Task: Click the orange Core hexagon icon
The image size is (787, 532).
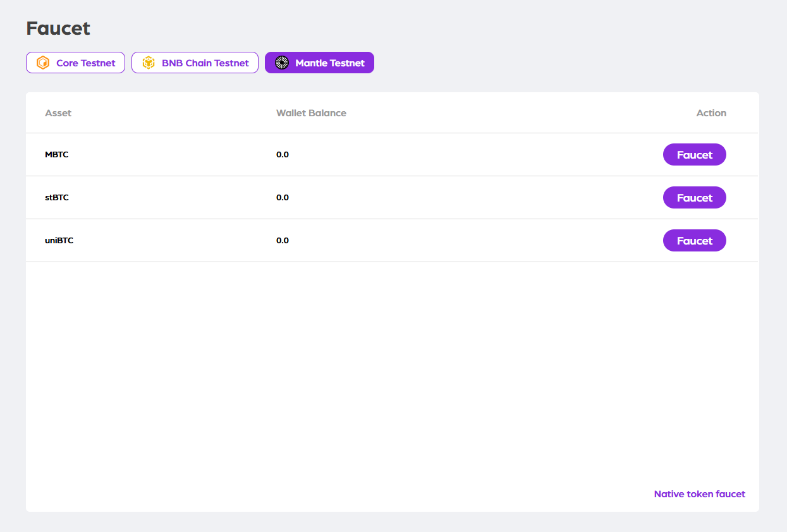Action: coord(43,63)
